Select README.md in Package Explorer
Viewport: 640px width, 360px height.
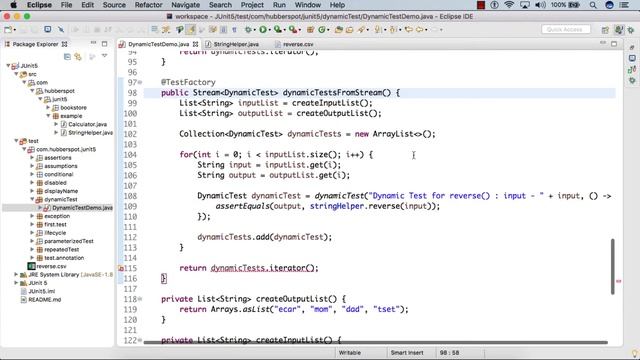(x=41, y=300)
